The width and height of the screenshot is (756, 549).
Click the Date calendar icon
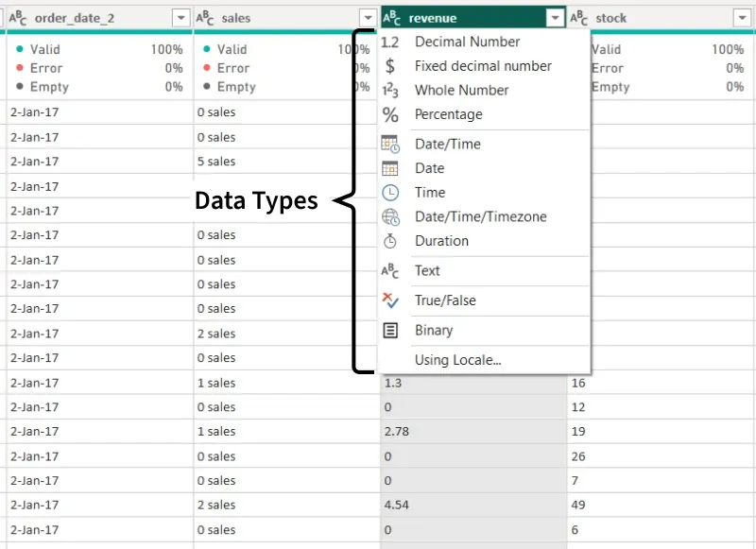(x=390, y=168)
